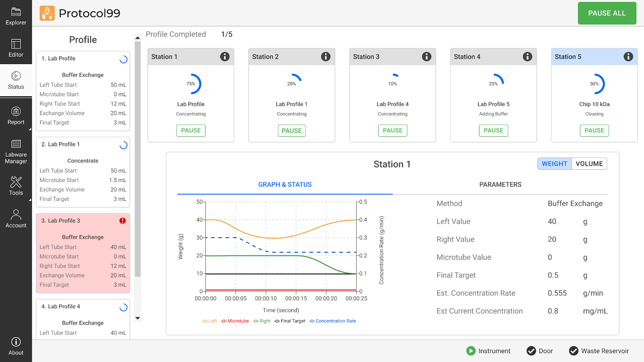Screen dimensions: 644x362
Task: Pause Station 2
Action: coord(291,130)
